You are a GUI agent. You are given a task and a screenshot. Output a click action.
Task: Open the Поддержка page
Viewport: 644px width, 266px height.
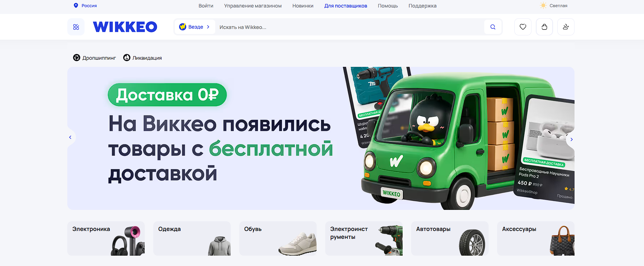[423, 6]
